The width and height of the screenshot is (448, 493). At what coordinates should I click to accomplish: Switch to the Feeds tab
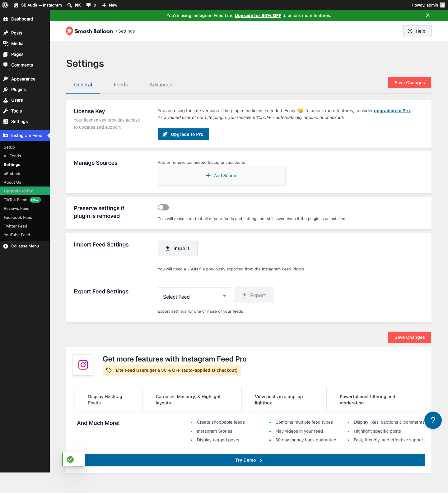pyautogui.click(x=121, y=85)
